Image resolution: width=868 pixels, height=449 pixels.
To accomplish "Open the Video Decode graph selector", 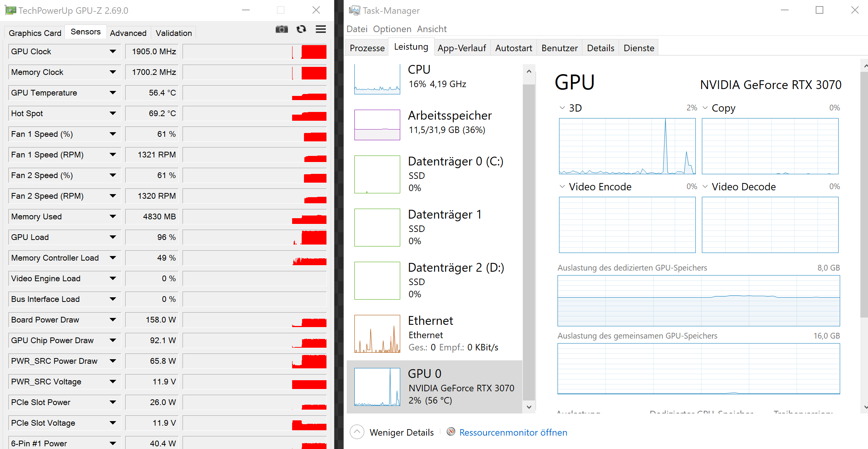I will click(705, 186).
